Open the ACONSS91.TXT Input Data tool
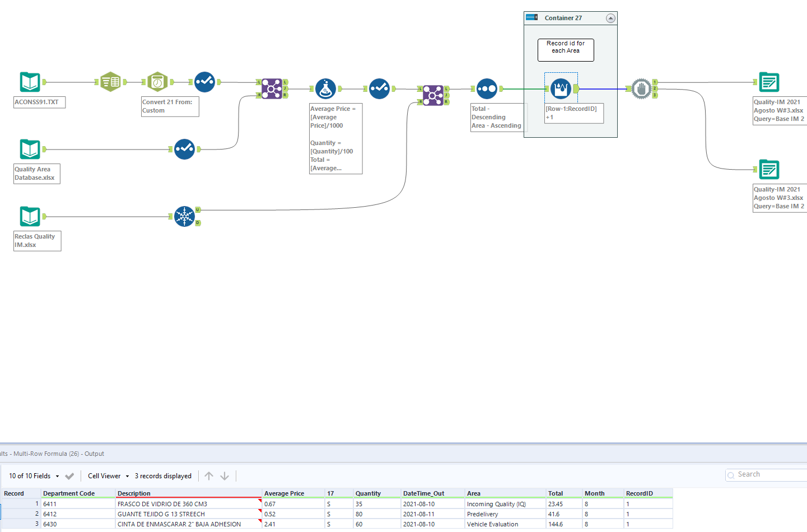This screenshot has height=532, width=807. (x=30, y=82)
